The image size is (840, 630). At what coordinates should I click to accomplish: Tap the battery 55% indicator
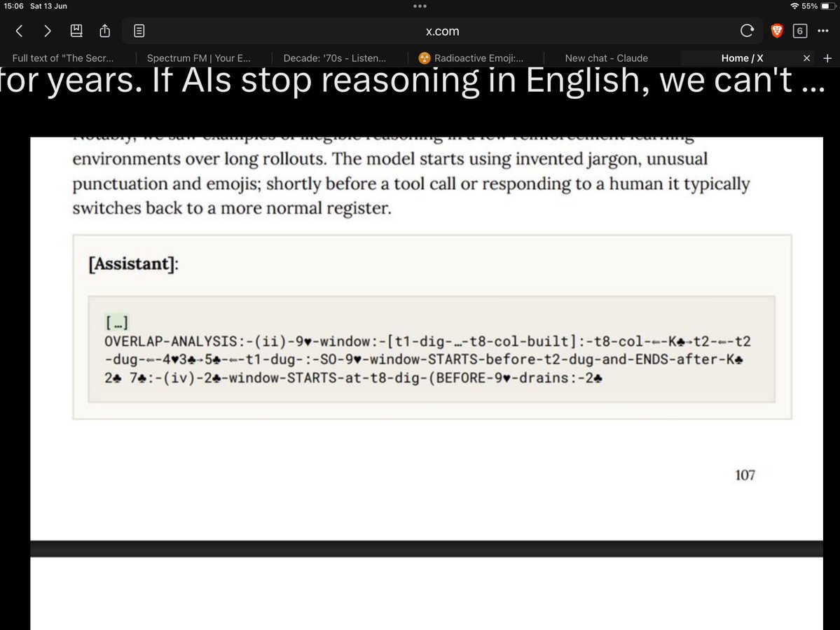[819, 6]
